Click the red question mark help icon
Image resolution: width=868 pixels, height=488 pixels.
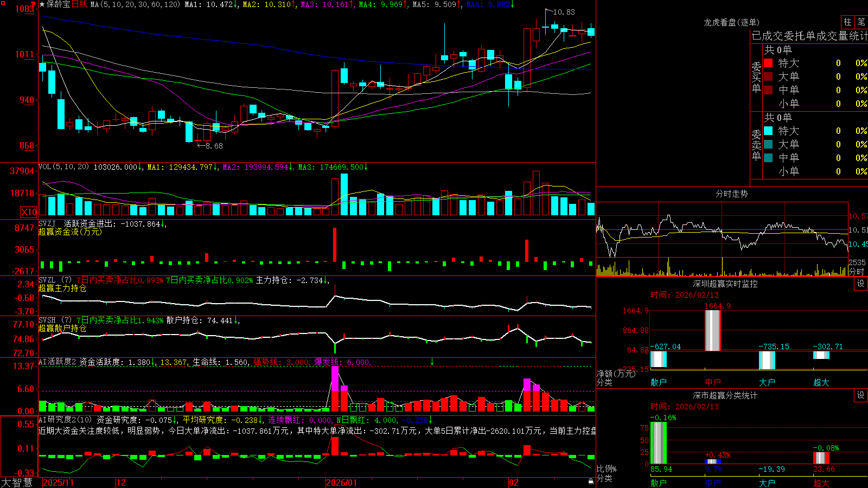pos(34,4)
